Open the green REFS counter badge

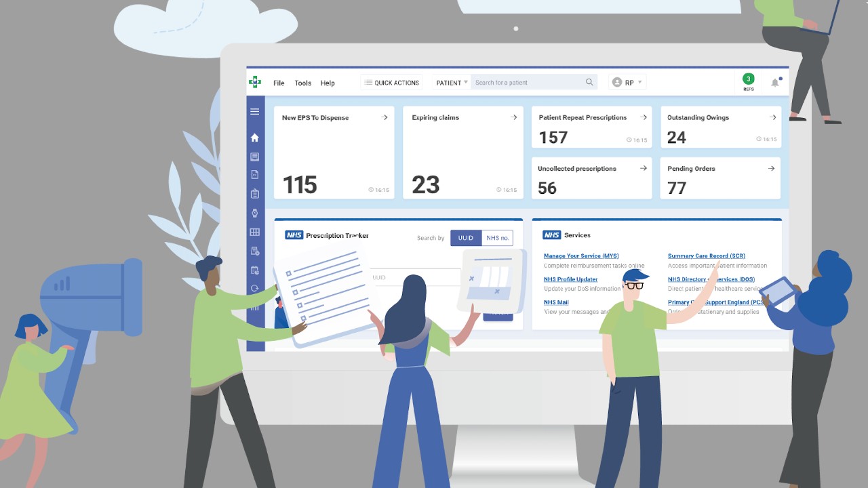(748, 79)
